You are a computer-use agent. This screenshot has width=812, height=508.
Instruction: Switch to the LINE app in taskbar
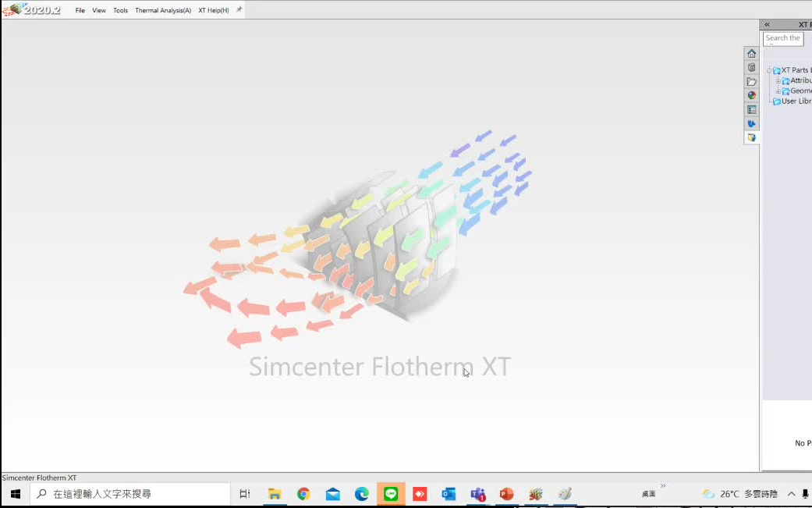point(391,494)
